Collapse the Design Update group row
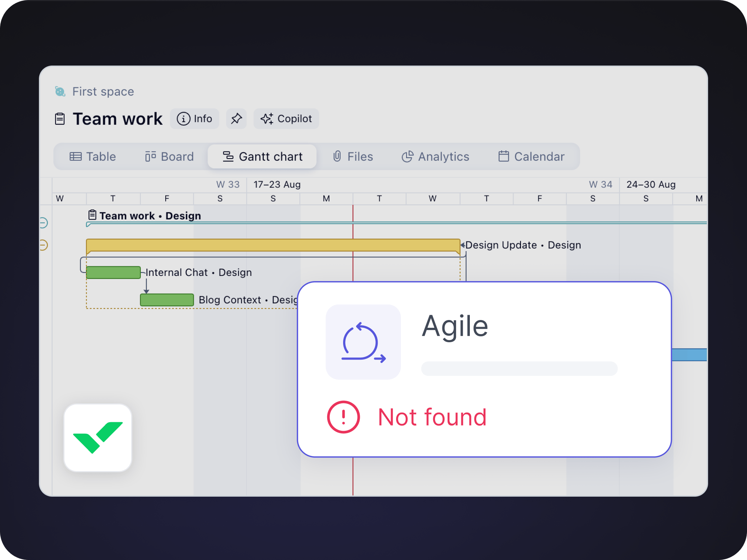The width and height of the screenshot is (747, 560). (x=43, y=245)
